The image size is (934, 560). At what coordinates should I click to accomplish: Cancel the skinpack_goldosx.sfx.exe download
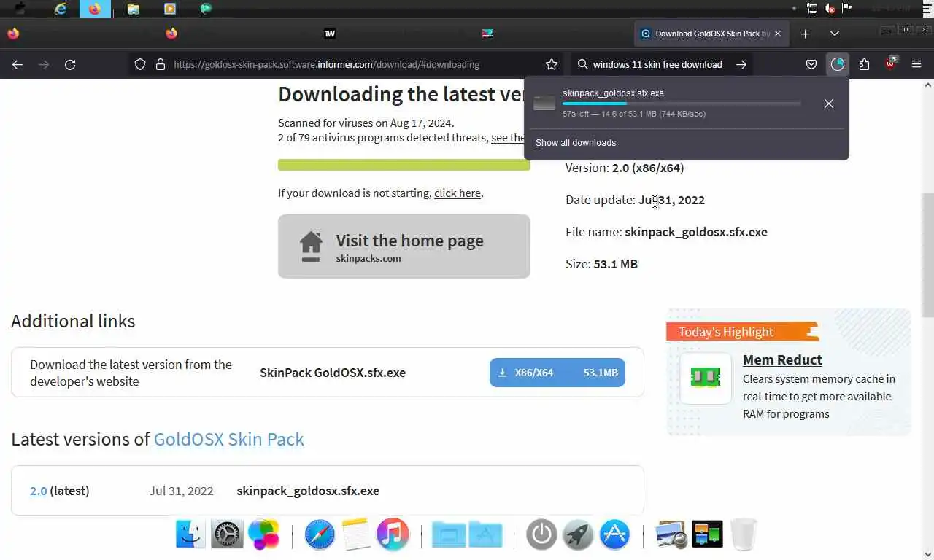click(829, 104)
